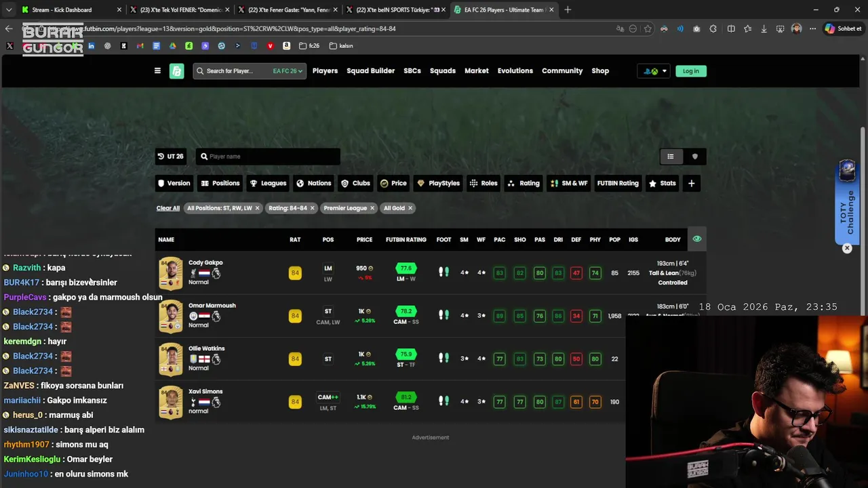Viewport: 868px width, 488px height.
Task: Open a new browser tab
Action: [568, 9]
